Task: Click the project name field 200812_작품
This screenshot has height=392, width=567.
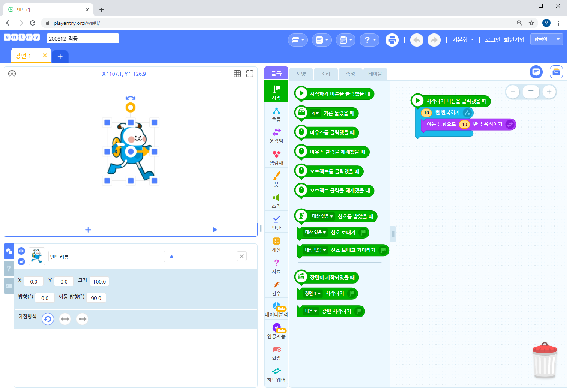Action: pos(82,38)
